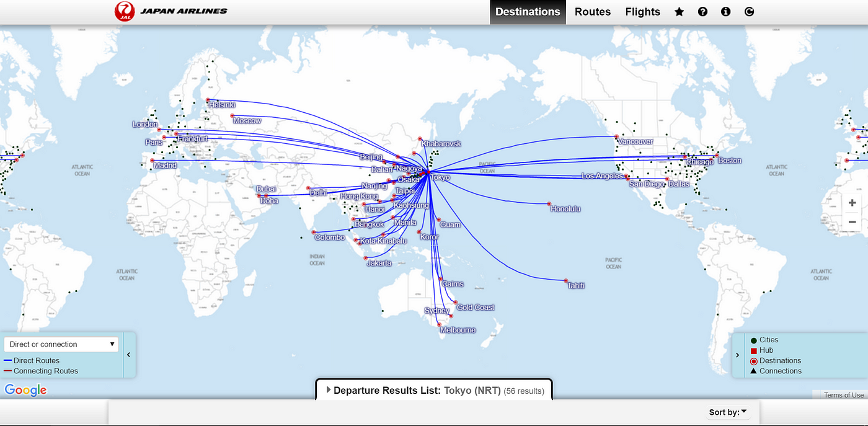Zoom out on the map
This screenshot has width=868, height=426.
(x=852, y=222)
